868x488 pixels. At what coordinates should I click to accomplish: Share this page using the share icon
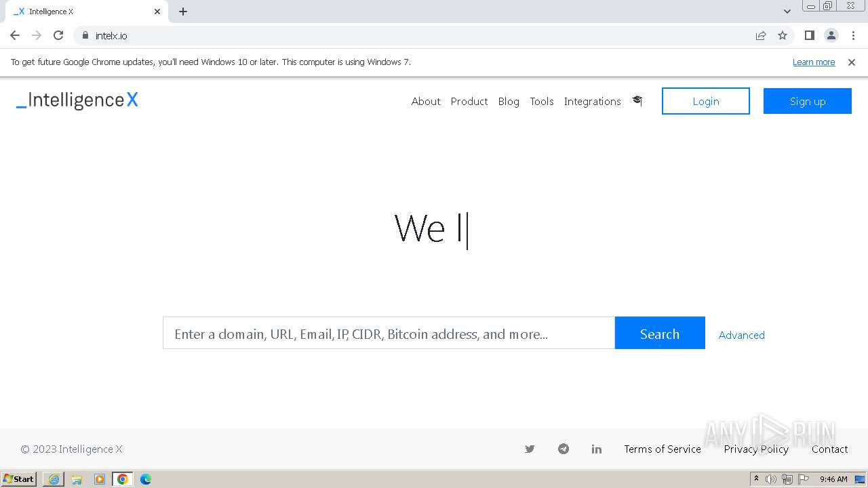(x=761, y=35)
